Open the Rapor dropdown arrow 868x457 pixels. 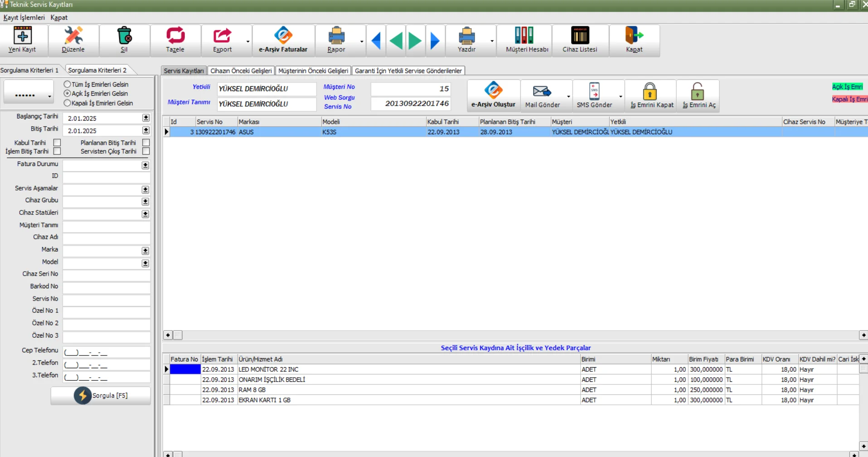[x=362, y=41]
